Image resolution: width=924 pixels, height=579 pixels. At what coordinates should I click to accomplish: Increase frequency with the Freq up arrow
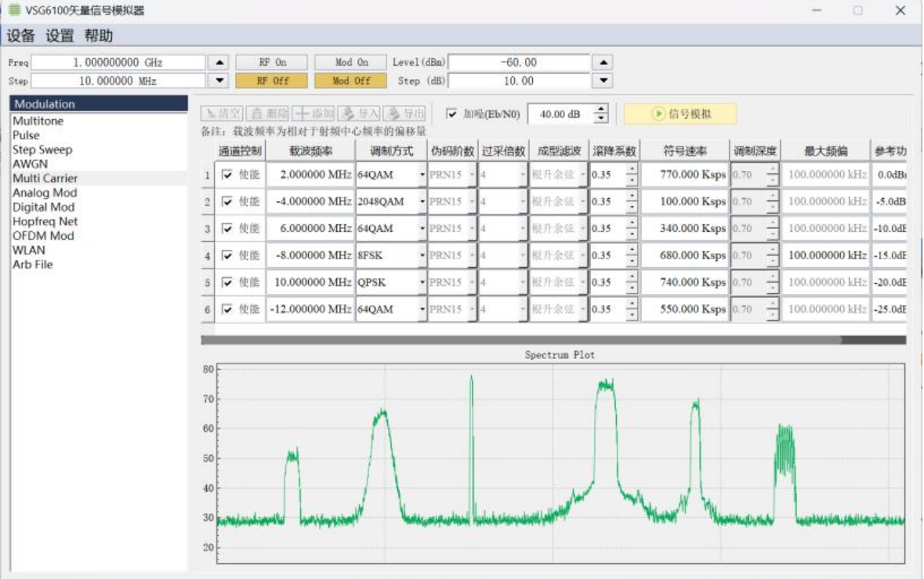point(219,62)
